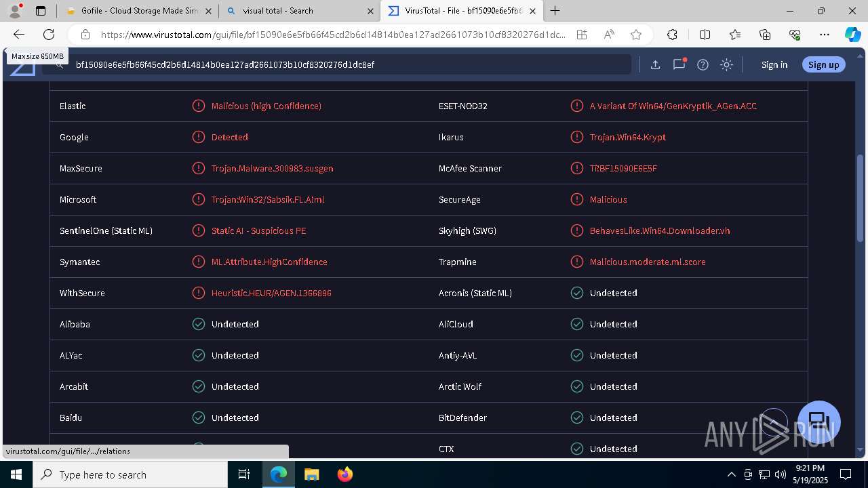Click the Windows Start button
The height and width of the screenshot is (488, 868).
16,474
